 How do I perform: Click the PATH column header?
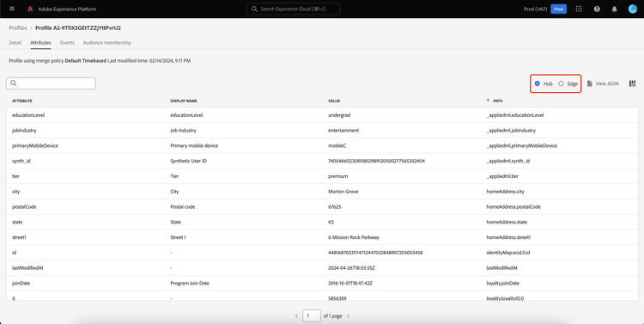tap(498, 101)
